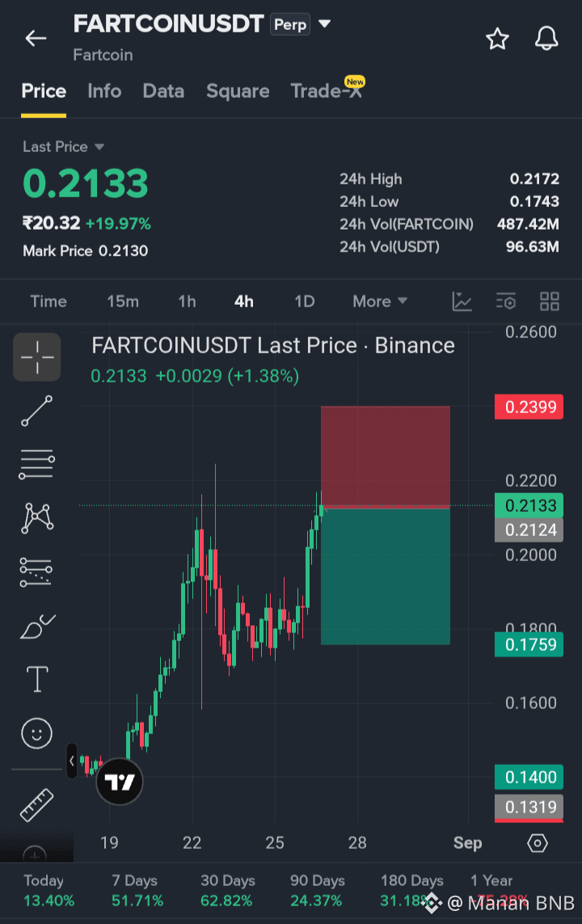Tap the 24h Vol(FARTCOIN) 487.42M value
The image size is (582, 924).
click(528, 225)
